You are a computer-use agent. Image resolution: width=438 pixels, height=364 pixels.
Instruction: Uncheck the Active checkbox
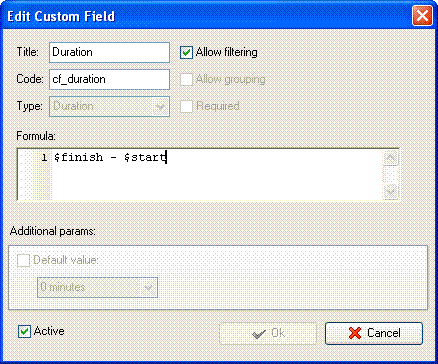coord(24,331)
